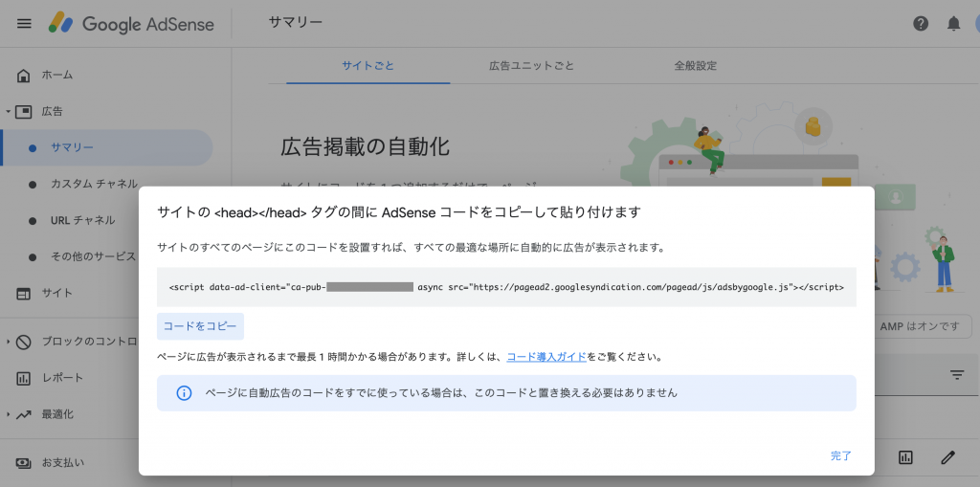Click the optimization trend arrow icon
This screenshot has height=487, width=980.
point(24,414)
